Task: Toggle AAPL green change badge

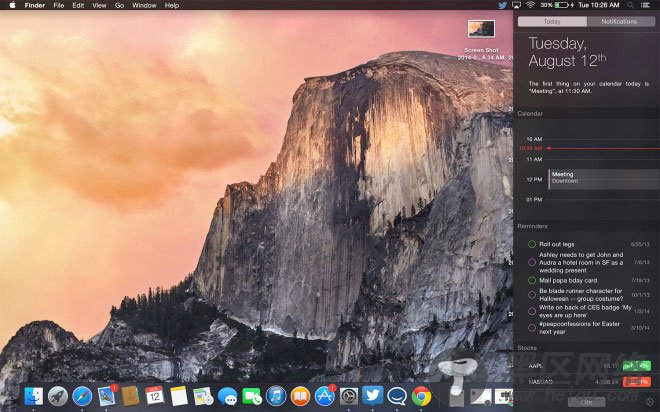Action: point(637,366)
